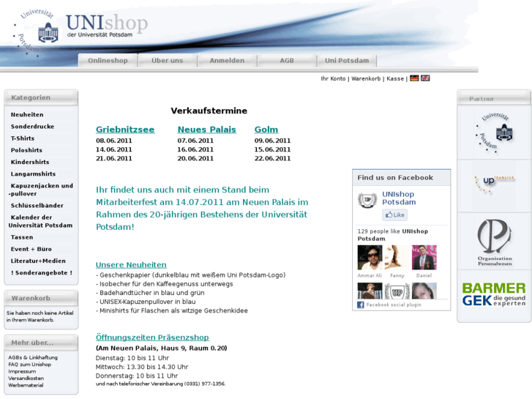532x399 pixels.
Task: Select the Poloshirts category
Action: coord(26,150)
